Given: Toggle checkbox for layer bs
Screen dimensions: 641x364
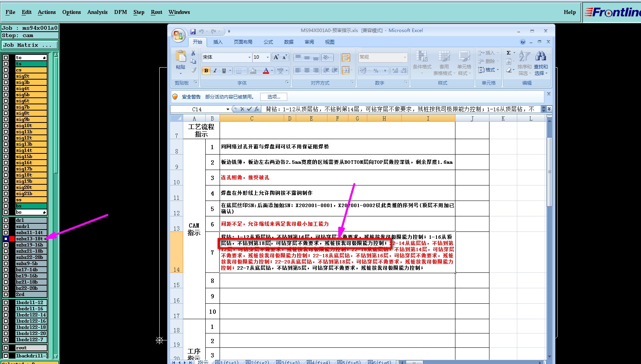Looking at the screenshot, I should 6,206.
